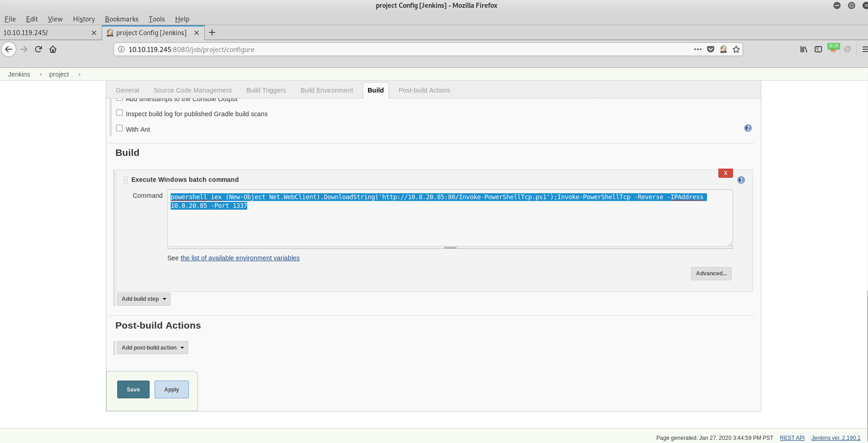Go back to the previous page
Image resolution: width=868 pixels, height=443 pixels.
pos(9,49)
